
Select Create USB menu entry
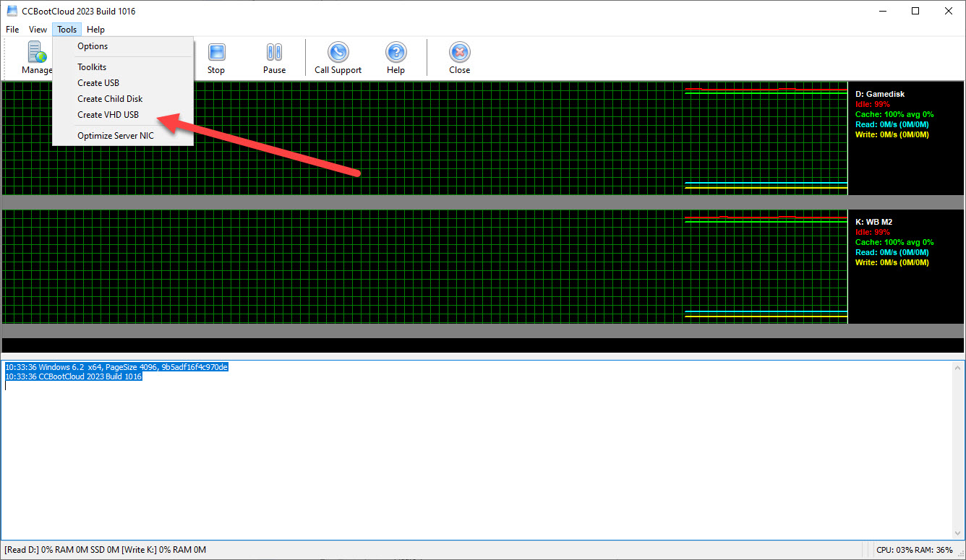[x=123, y=83]
